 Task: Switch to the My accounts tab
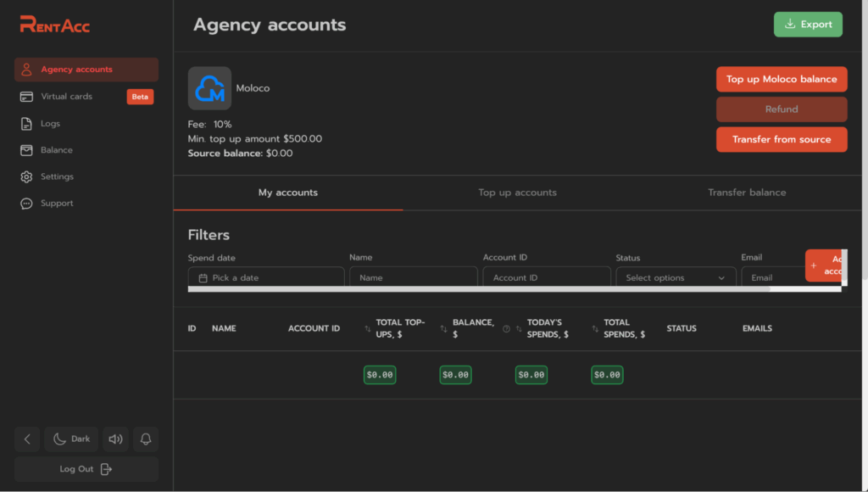pyautogui.click(x=288, y=193)
